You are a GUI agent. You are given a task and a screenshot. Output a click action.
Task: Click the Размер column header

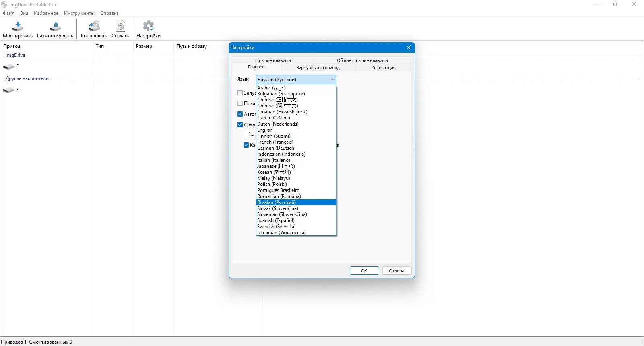pos(153,46)
